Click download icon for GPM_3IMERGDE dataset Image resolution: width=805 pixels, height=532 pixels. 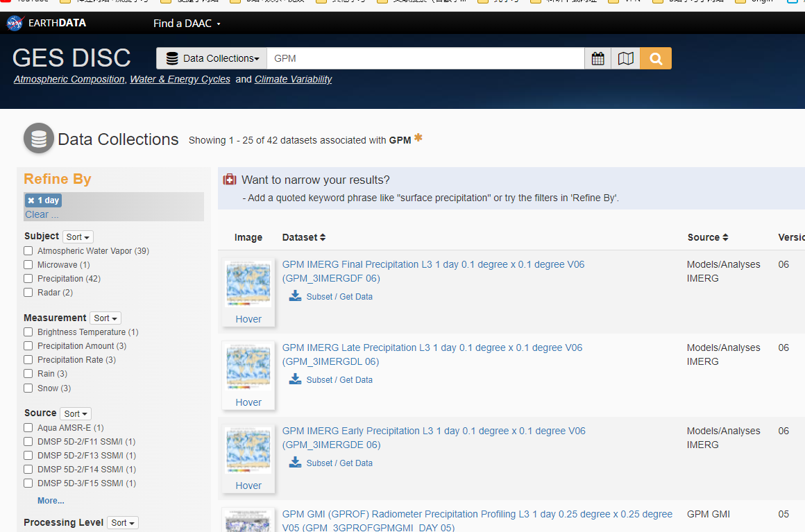[x=295, y=462]
